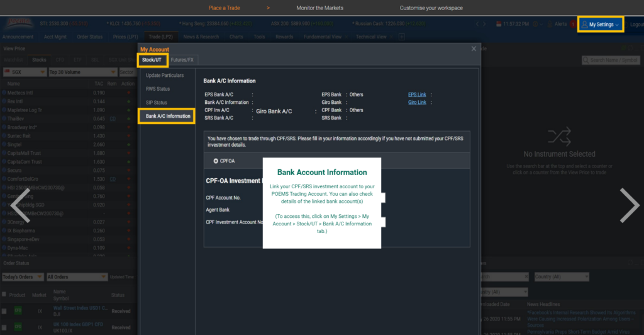Click the Search Name / Symbol field

coord(610,60)
